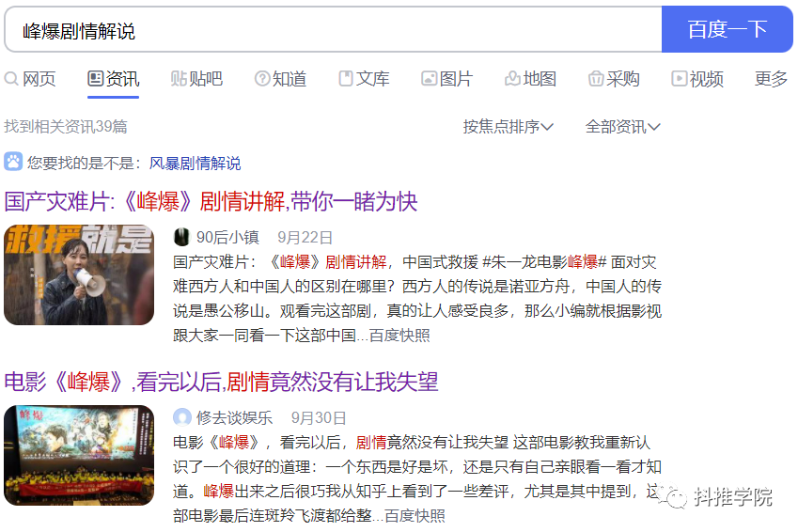The height and width of the screenshot is (532, 798).
Task: Switch to the 图片 tab
Action: [447, 79]
